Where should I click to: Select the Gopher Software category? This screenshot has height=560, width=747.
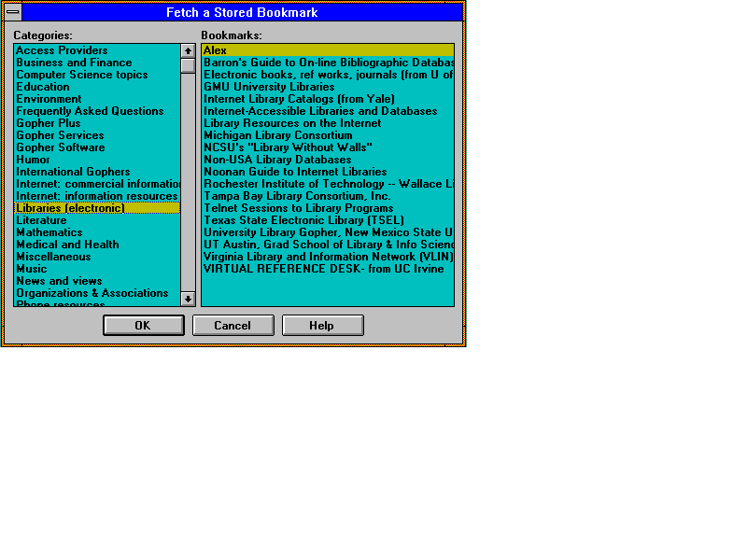click(97, 147)
